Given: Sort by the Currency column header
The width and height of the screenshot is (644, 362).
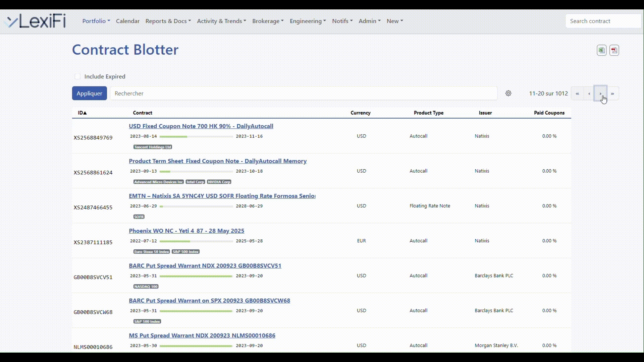Looking at the screenshot, I should tap(361, 113).
